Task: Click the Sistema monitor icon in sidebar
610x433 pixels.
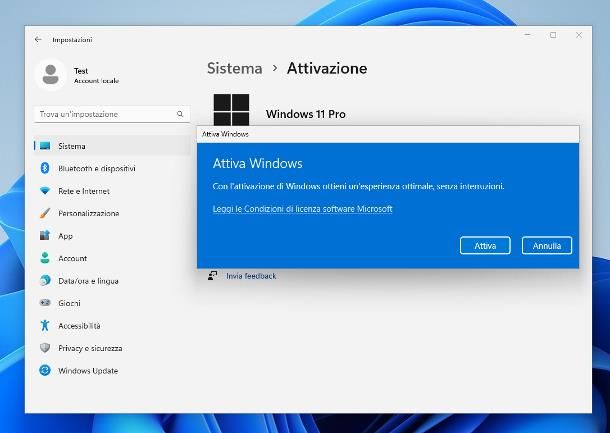Action: 45,146
